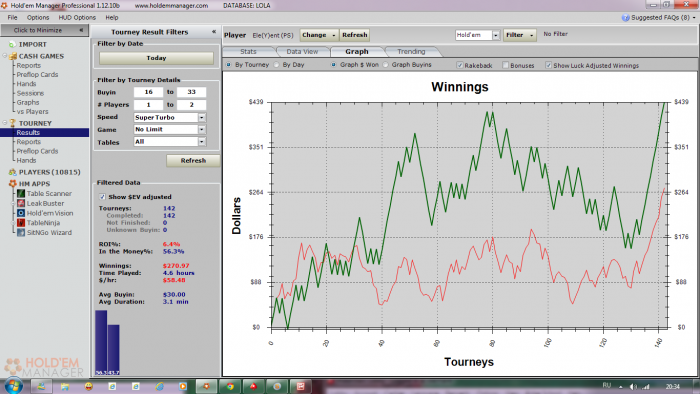Toggle Show $EV adjusted checkbox
This screenshot has height=394, width=700.
(x=102, y=197)
